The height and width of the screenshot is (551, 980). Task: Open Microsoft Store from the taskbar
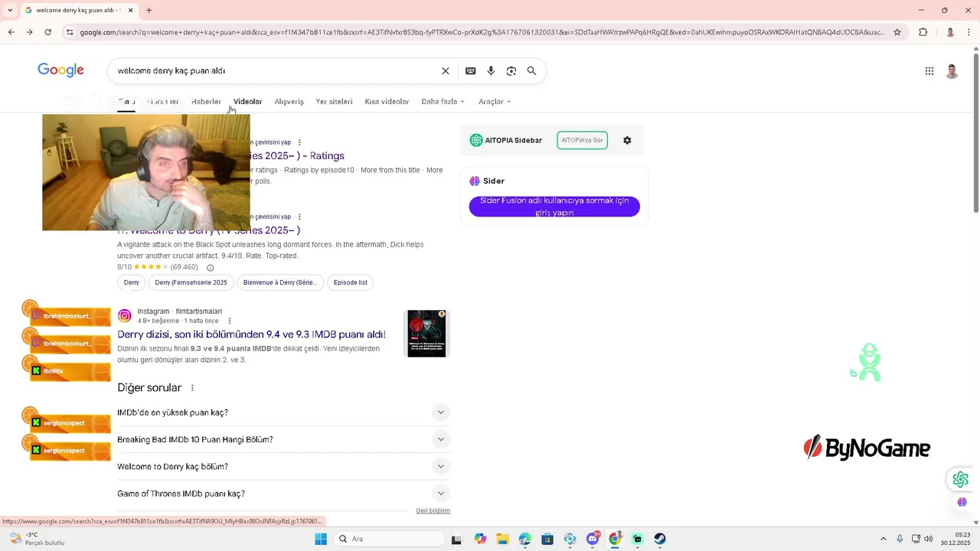tap(547, 539)
